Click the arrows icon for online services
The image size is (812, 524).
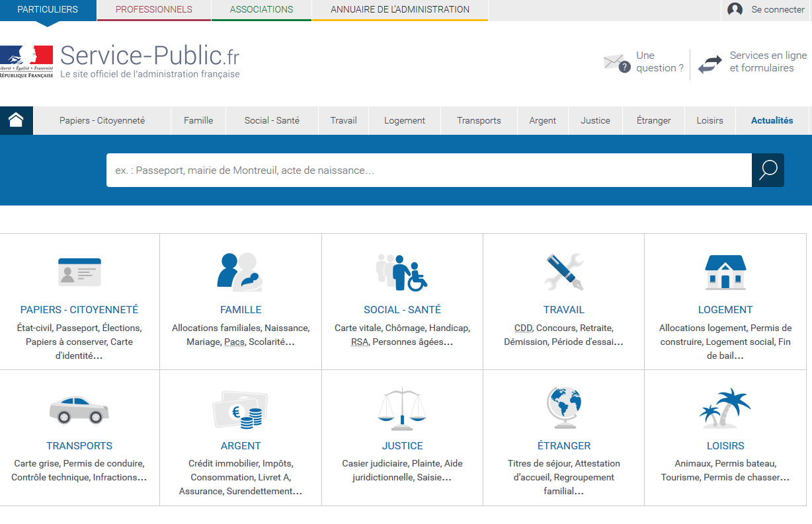click(710, 64)
